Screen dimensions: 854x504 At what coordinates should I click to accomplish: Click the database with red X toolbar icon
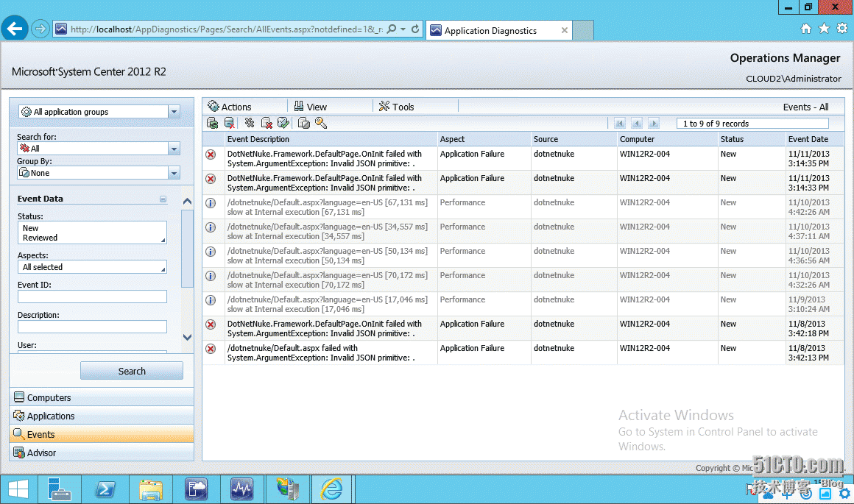229,124
